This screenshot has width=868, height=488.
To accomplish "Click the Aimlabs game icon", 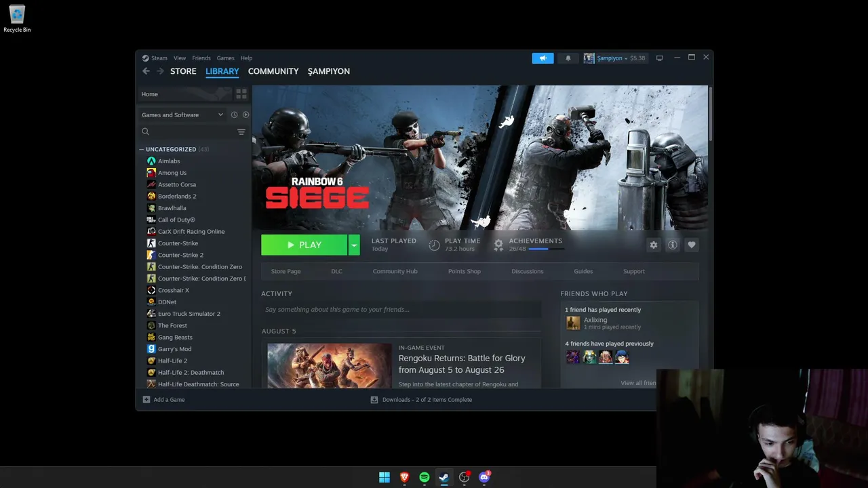I will tap(151, 161).
